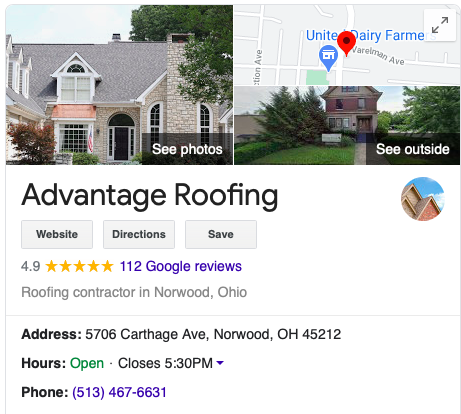The width and height of the screenshot is (461, 414).
Task: Get Directions to Advantage Roofing
Action: coord(139,234)
